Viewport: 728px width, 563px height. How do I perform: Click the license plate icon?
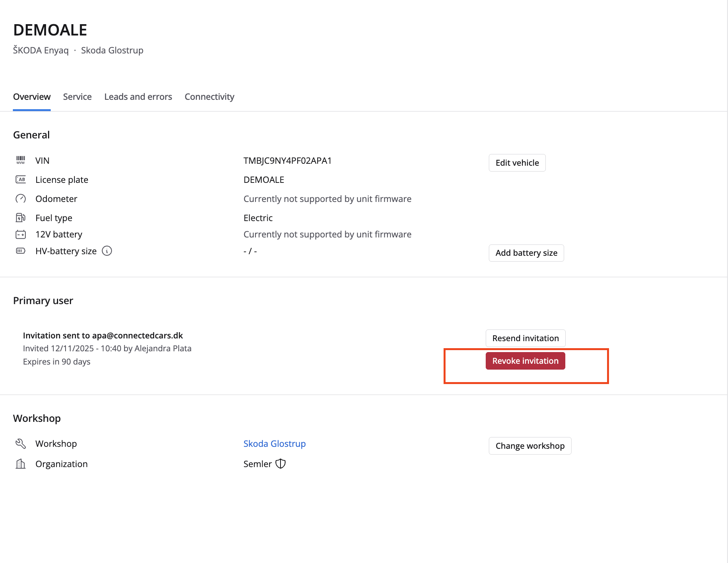pyautogui.click(x=20, y=179)
